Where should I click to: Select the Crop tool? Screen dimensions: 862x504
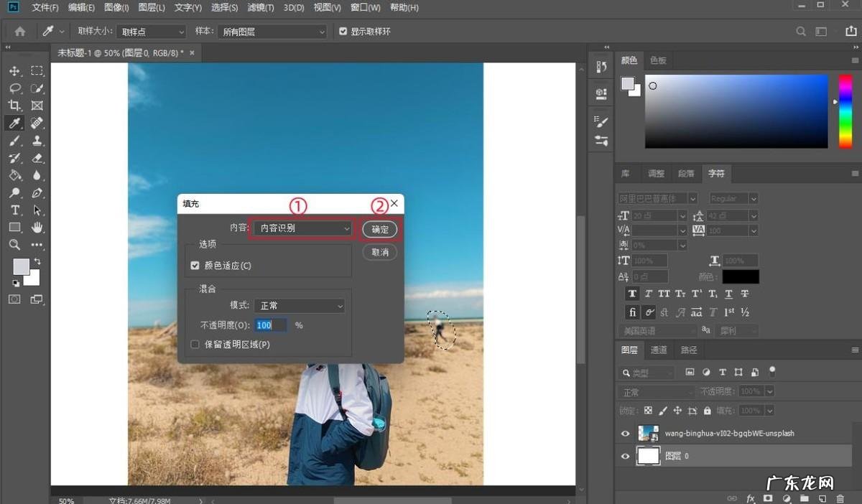[x=14, y=106]
